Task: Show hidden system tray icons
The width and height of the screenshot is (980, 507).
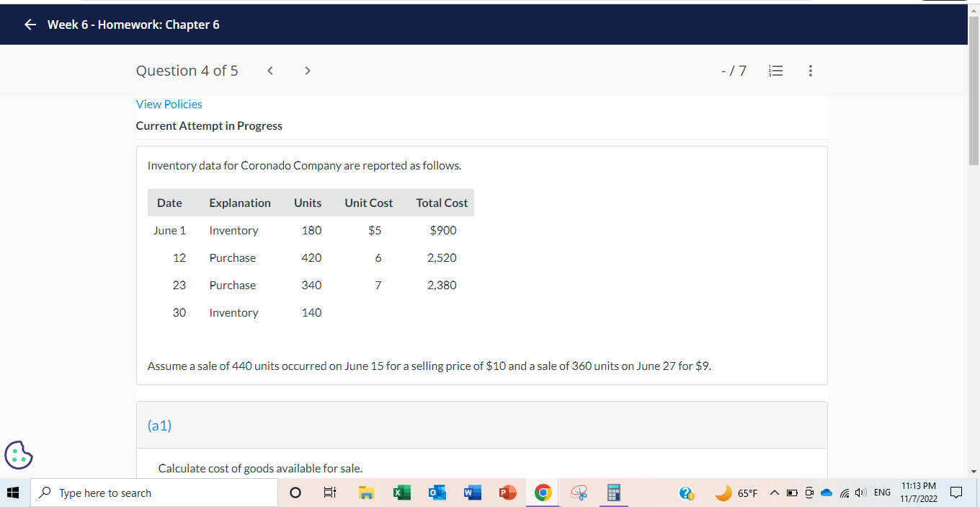Action: 774,493
